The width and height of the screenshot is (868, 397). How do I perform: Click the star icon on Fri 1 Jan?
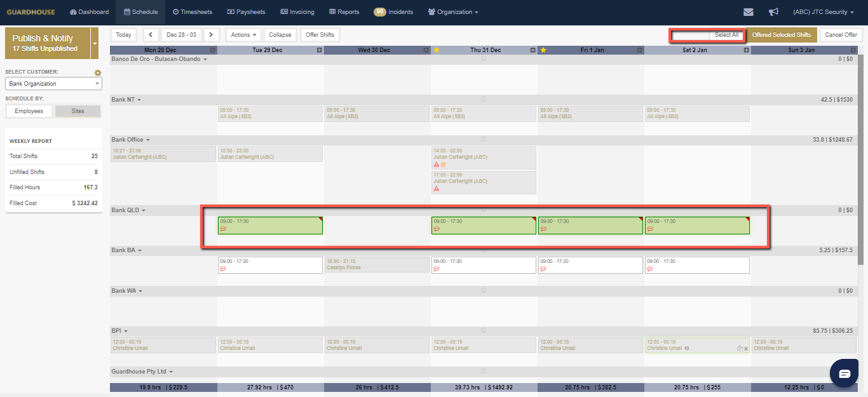[x=542, y=50]
